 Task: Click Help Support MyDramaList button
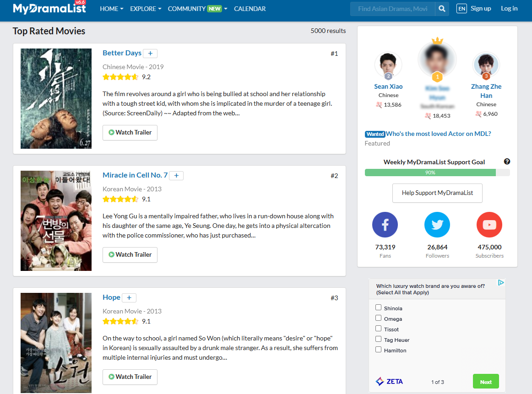pyautogui.click(x=437, y=193)
